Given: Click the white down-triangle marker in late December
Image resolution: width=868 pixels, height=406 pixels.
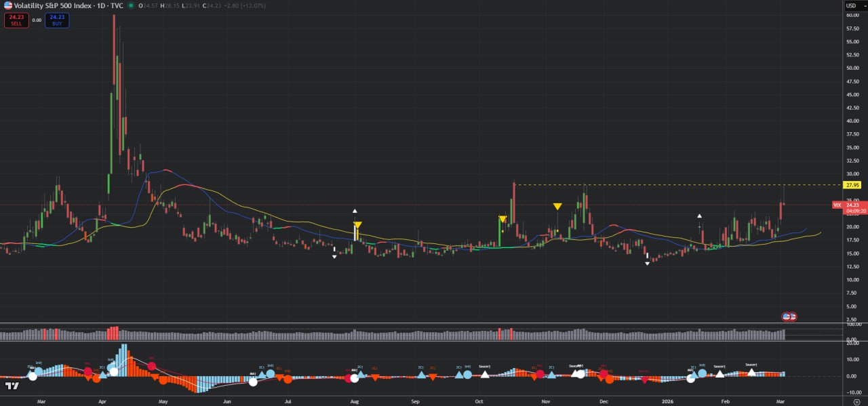Looking at the screenshot, I should (647, 263).
